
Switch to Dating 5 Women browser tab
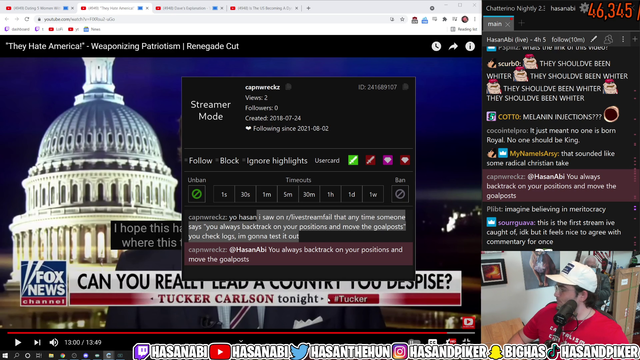[39, 8]
